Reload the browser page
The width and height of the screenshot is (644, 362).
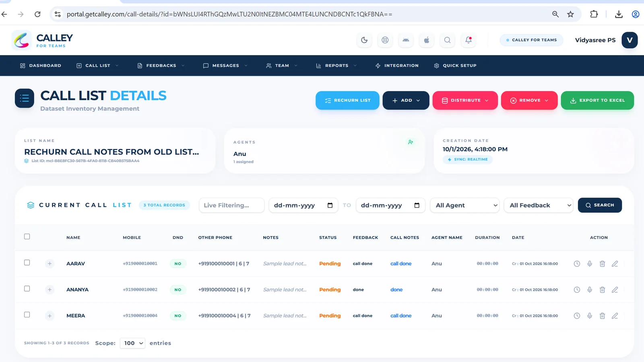[37, 14]
